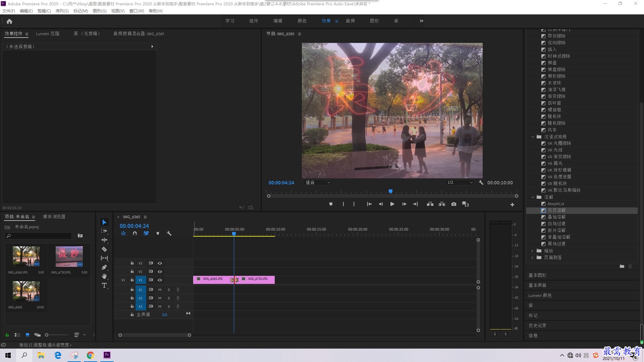Viewport: 644px width, 362px height.
Task: Select the Pen tool in timeline toolbar
Action: 104,267
